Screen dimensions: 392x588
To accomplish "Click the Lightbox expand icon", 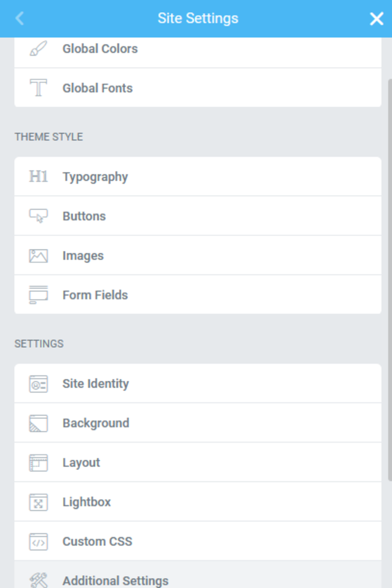I will [38, 502].
